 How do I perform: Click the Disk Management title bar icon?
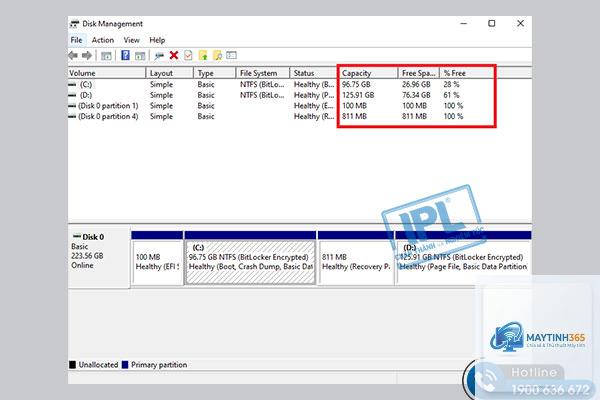coord(74,24)
